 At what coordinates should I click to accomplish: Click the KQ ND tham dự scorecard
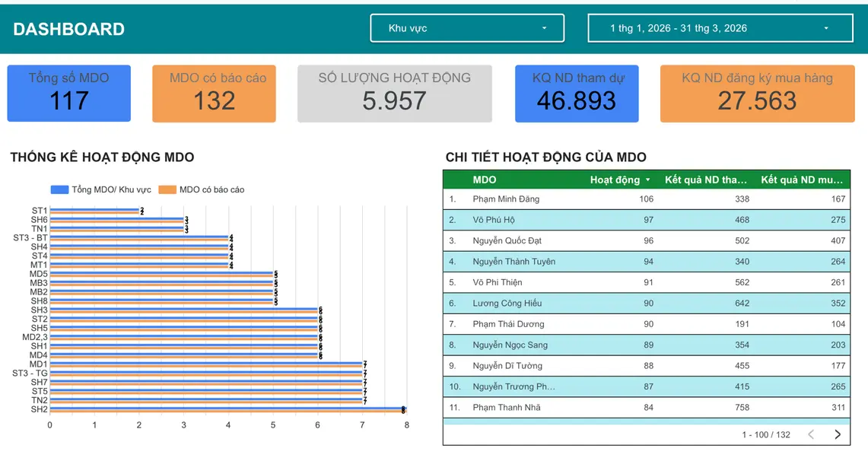tap(577, 94)
